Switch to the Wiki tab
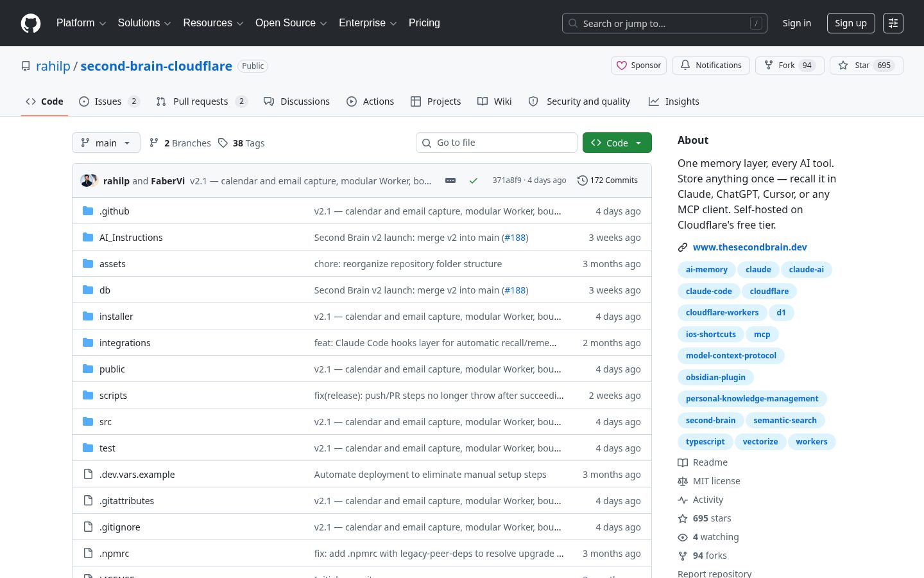 494,101
